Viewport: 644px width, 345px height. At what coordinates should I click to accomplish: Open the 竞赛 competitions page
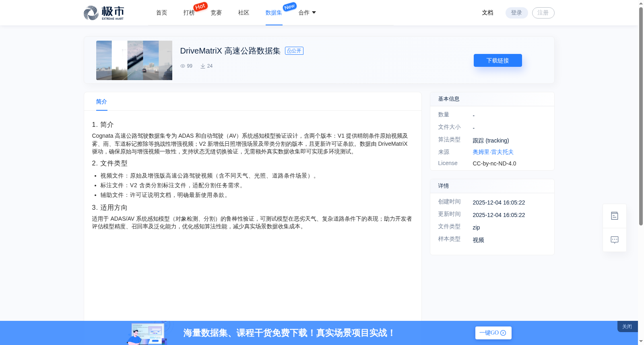pyautogui.click(x=216, y=13)
